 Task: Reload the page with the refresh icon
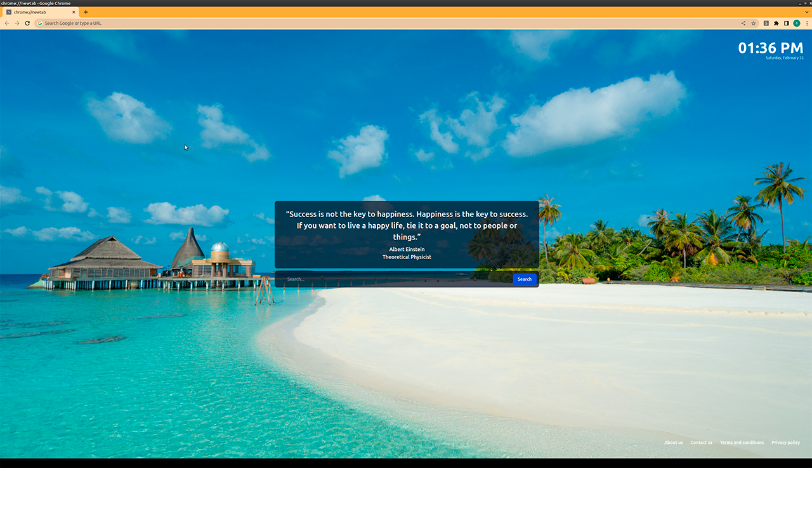pyautogui.click(x=27, y=23)
